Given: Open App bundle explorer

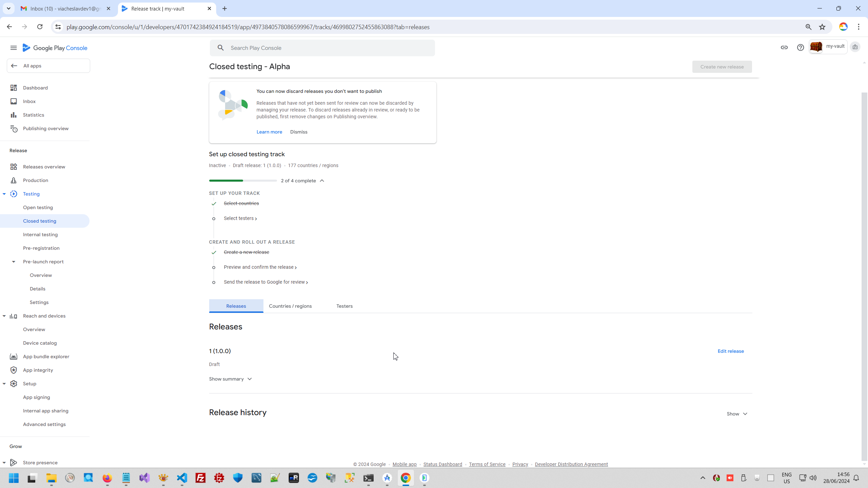Looking at the screenshot, I should 46,357.
